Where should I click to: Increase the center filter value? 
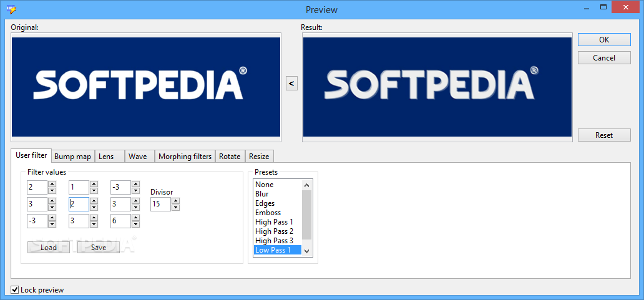tap(94, 201)
